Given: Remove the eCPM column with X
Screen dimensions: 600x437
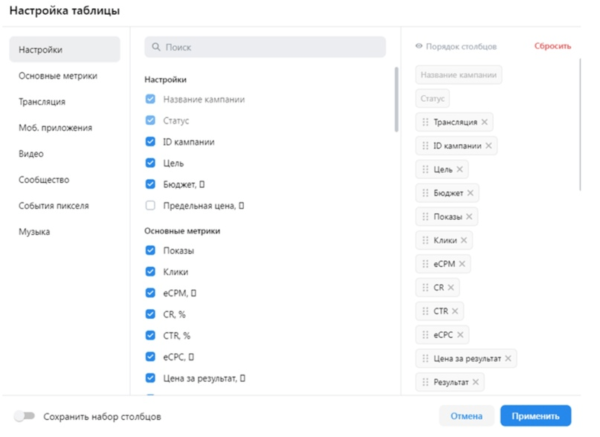Looking at the screenshot, I should pos(463,264).
